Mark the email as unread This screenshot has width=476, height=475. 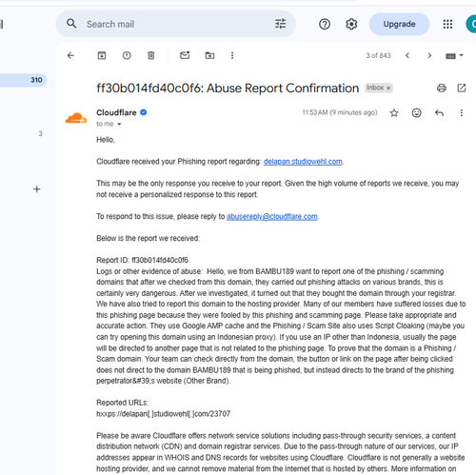[185, 55]
